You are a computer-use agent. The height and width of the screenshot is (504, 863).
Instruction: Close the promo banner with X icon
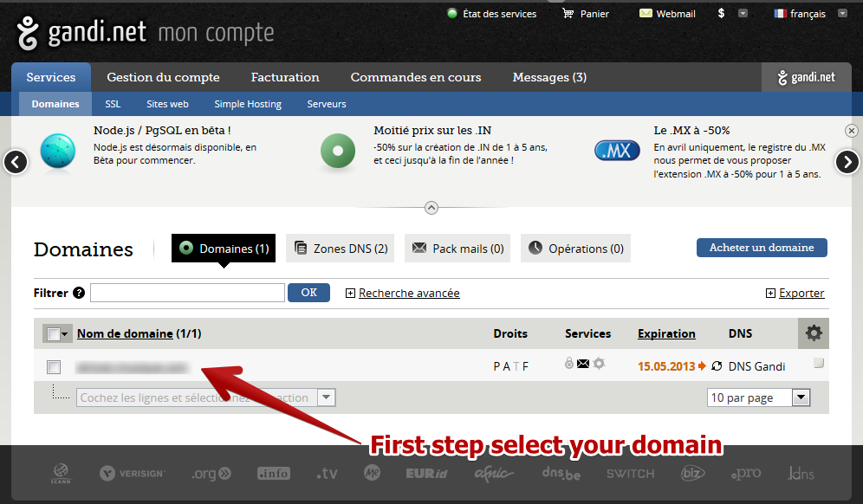(851, 131)
